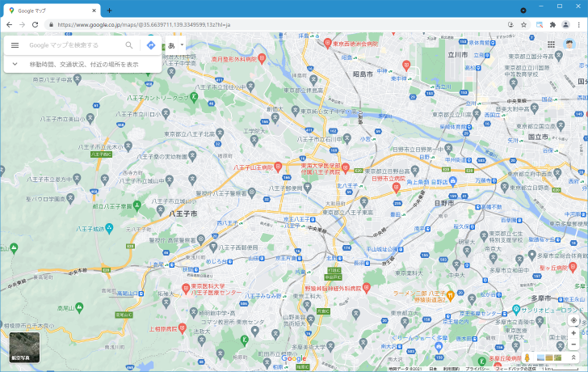Click the 西八王子 station label
The height and width of the screenshot is (372, 588).
[x=227, y=223]
